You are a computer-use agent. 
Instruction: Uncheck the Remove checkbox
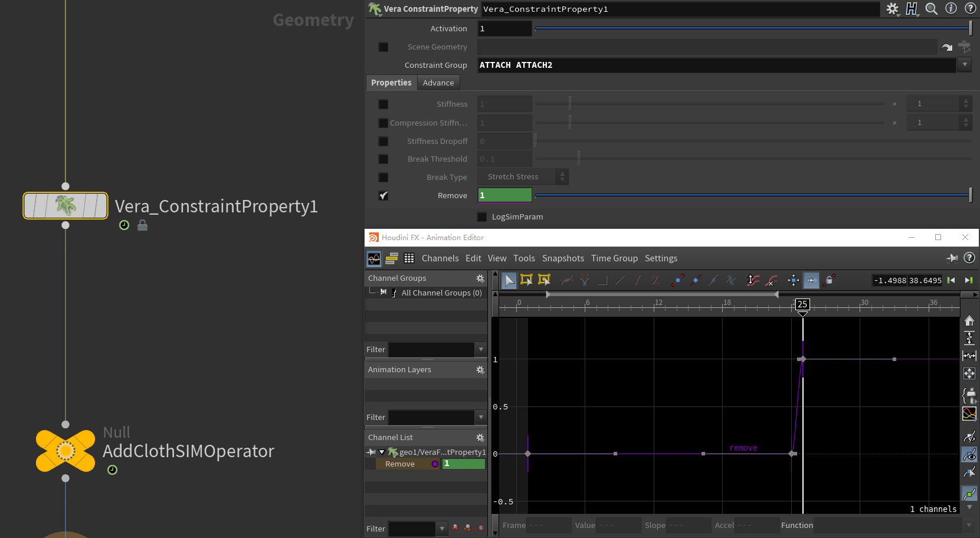click(x=384, y=196)
